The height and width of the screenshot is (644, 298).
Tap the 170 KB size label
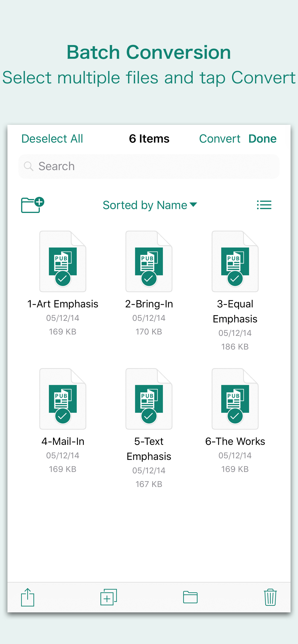point(149,332)
